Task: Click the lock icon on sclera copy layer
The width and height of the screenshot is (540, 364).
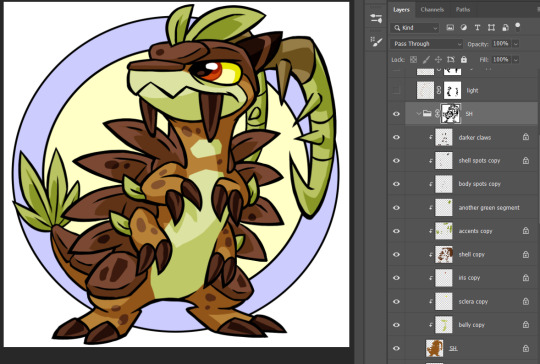Action: coord(526,301)
